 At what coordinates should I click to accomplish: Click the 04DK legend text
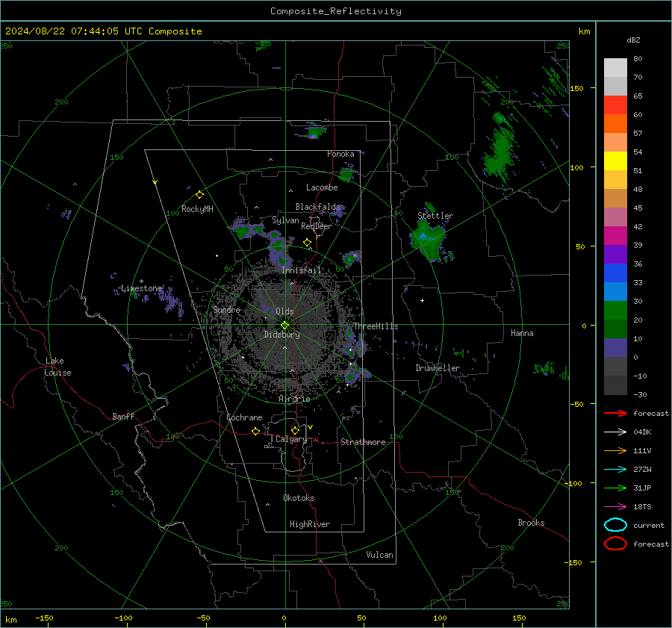coord(642,432)
